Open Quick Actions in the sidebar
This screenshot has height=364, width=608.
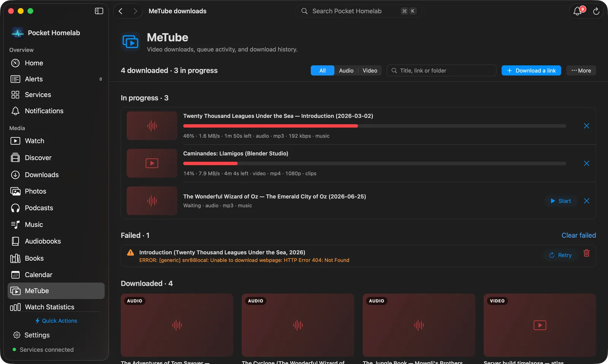point(56,321)
